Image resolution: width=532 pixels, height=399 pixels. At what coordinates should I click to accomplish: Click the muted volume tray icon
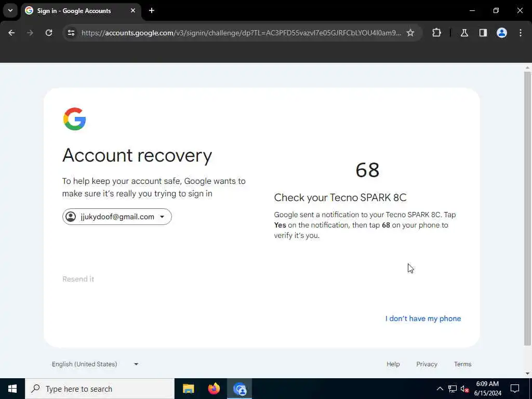click(465, 389)
